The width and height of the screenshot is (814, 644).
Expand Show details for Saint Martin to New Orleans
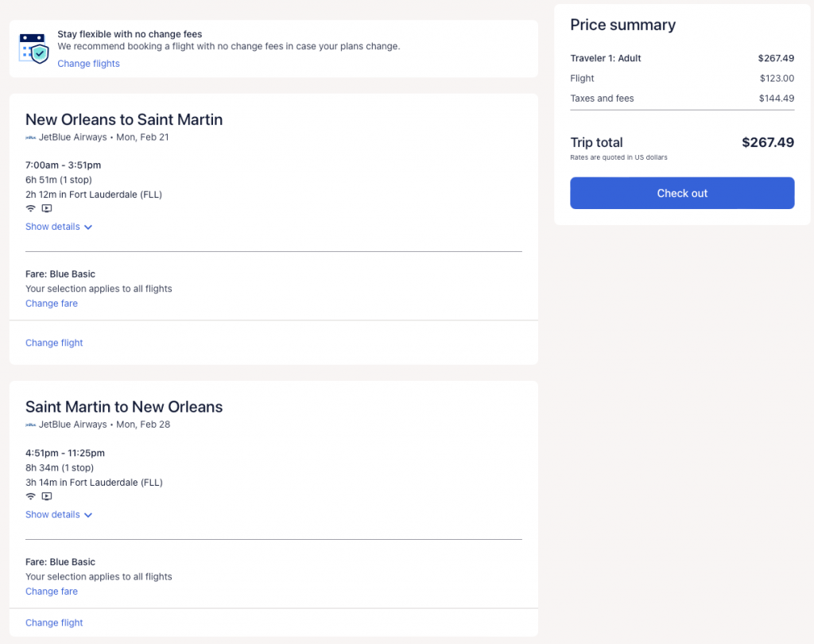pos(59,514)
